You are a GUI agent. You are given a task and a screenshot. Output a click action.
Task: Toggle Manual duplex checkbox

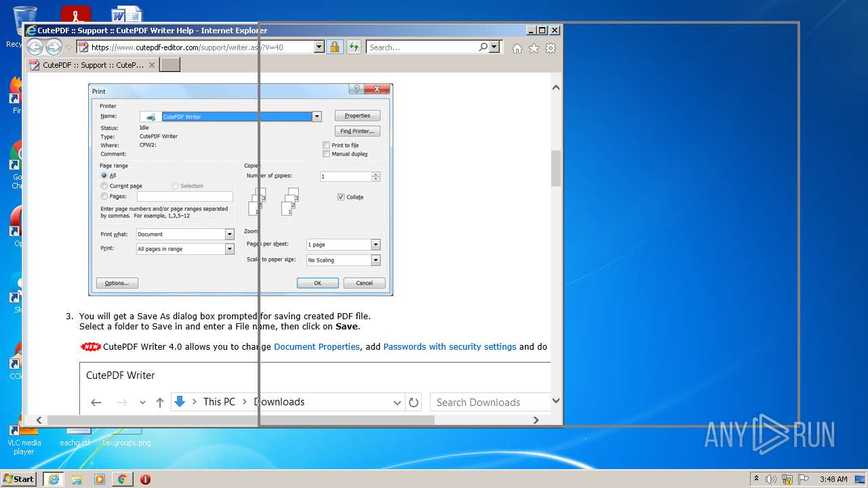pyautogui.click(x=327, y=154)
